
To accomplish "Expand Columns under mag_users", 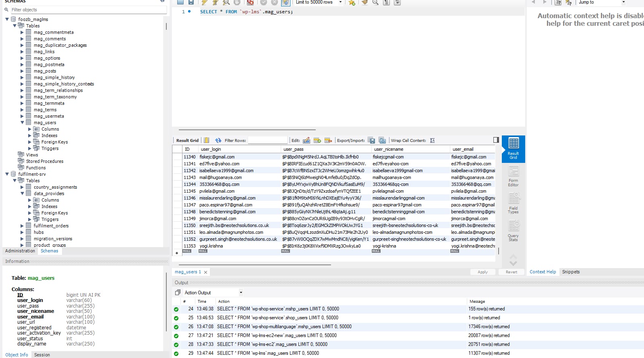I will click(x=30, y=129).
